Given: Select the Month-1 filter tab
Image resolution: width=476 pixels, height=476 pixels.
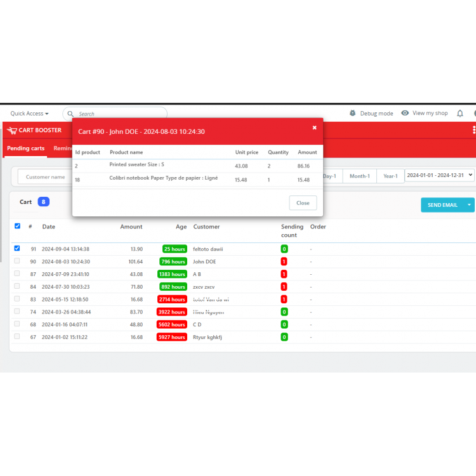Looking at the screenshot, I should (359, 176).
